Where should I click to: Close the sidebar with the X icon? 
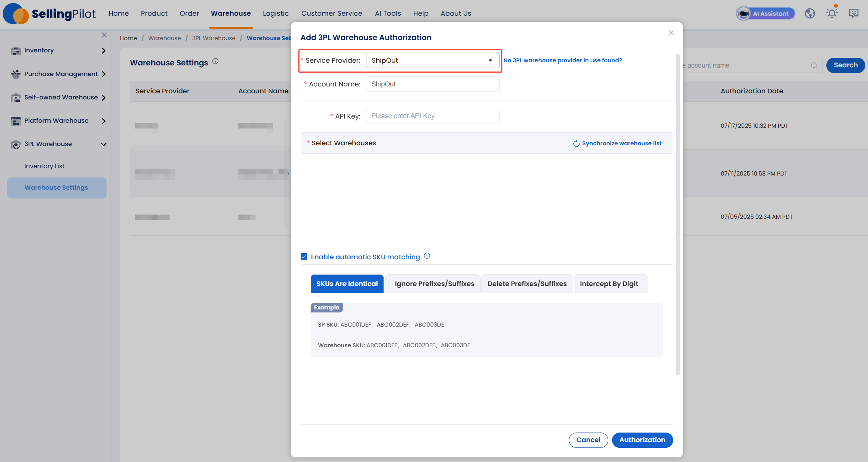pyautogui.click(x=104, y=35)
